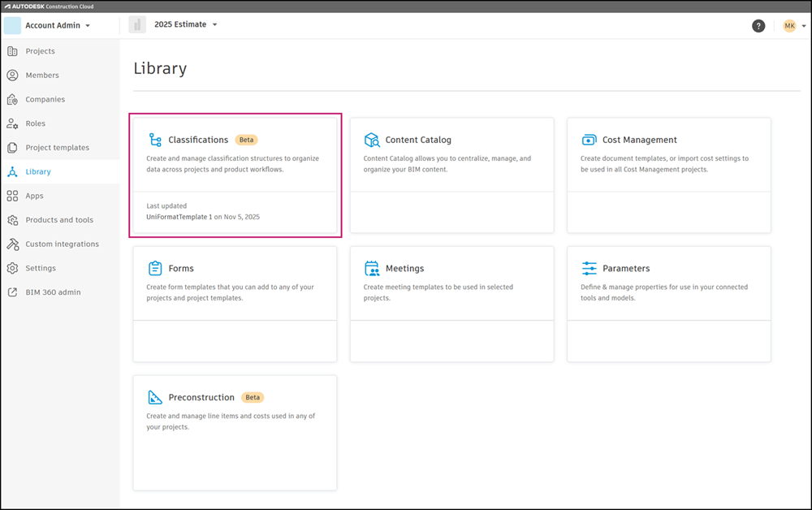Open the Parameters card title
Viewport: 812px width, 510px height.
tap(626, 268)
